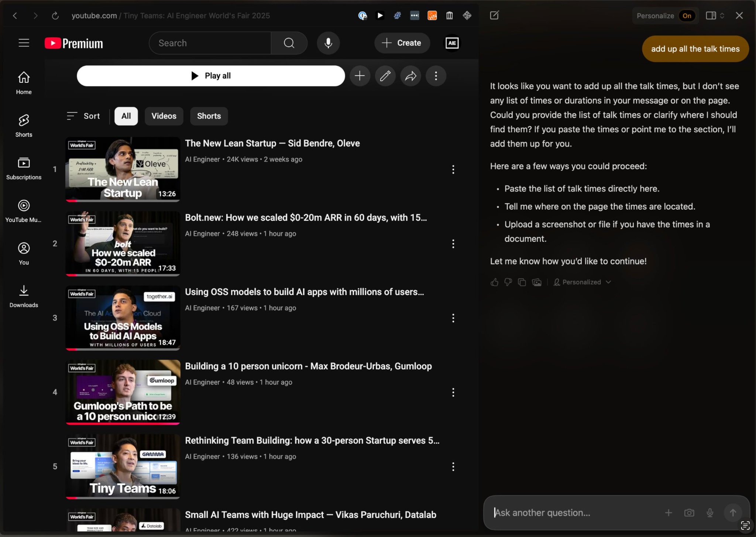Open YouTube Music in sidebar
The image size is (756, 537).
(x=24, y=211)
